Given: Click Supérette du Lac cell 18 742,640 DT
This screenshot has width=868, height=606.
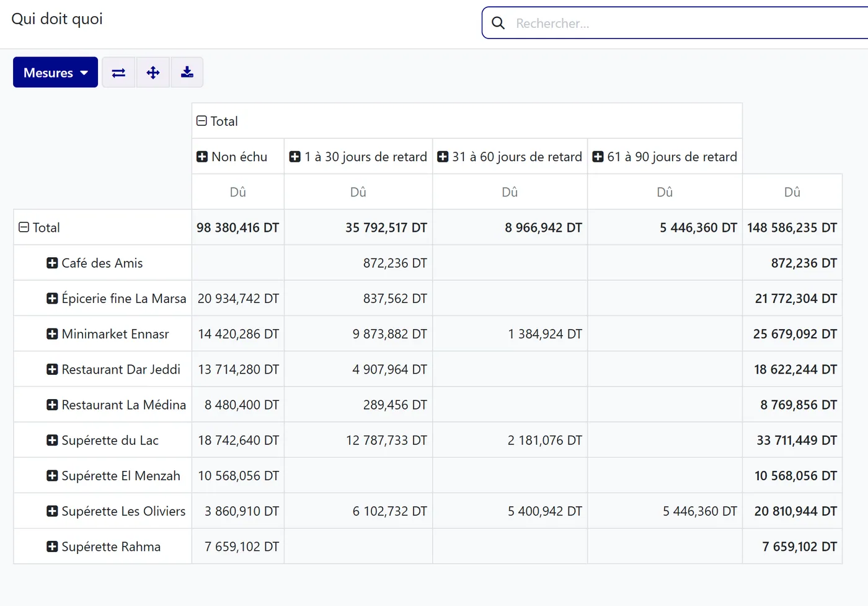Looking at the screenshot, I should (238, 440).
